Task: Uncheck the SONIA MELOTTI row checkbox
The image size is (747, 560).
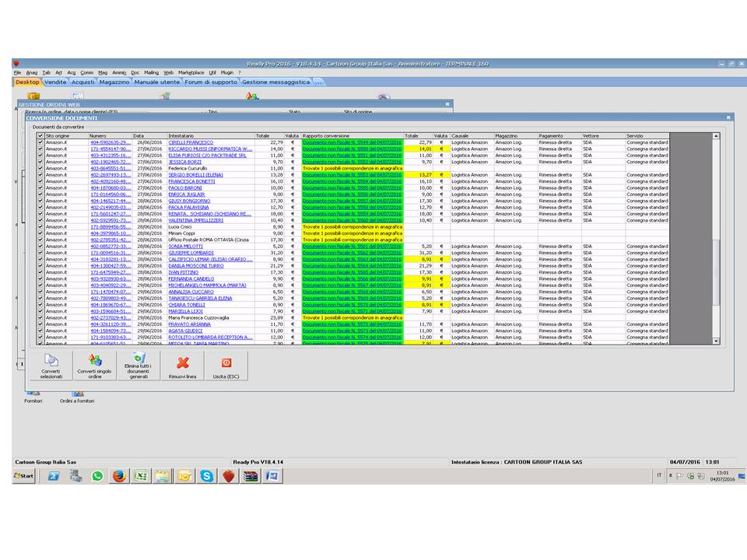Action: [40, 247]
